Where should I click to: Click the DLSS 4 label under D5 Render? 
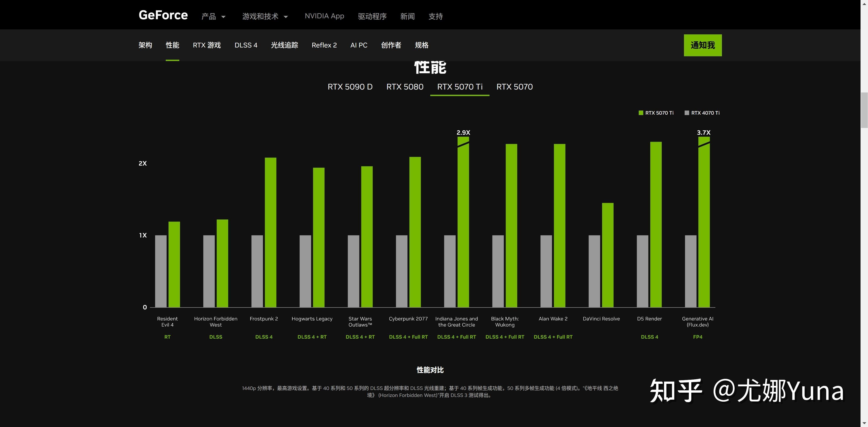pos(649,337)
